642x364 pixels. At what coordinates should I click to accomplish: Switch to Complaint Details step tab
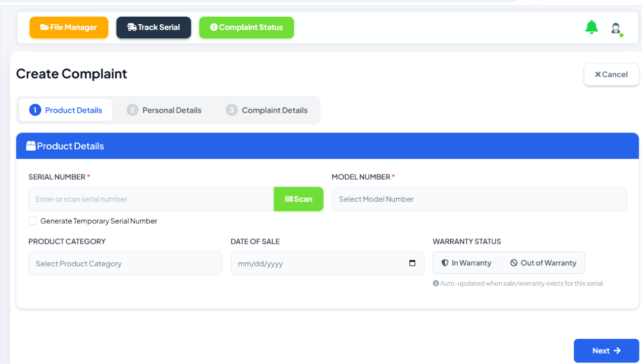pos(267,110)
